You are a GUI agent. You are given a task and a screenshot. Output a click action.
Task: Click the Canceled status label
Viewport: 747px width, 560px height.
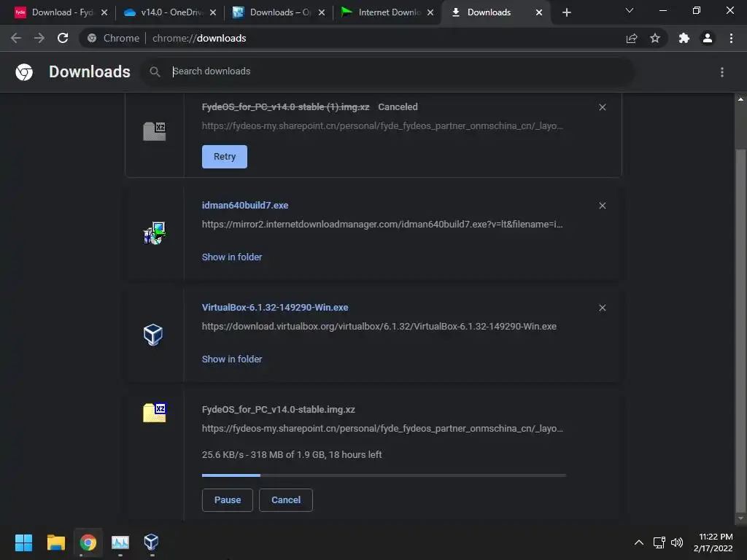pyautogui.click(x=398, y=107)
